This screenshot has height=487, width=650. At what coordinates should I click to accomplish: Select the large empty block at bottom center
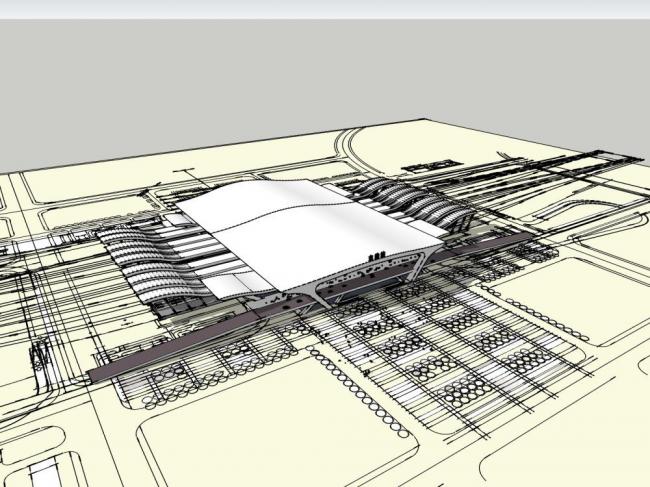270,430
